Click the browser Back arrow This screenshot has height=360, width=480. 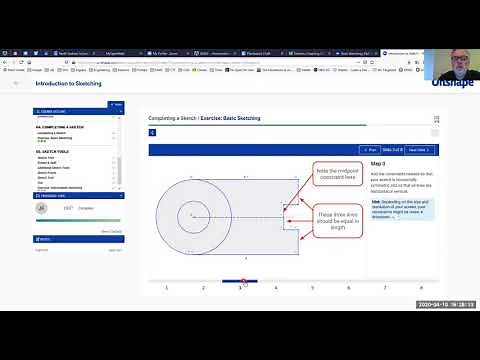pyautogui.click(x=5, y=62)
